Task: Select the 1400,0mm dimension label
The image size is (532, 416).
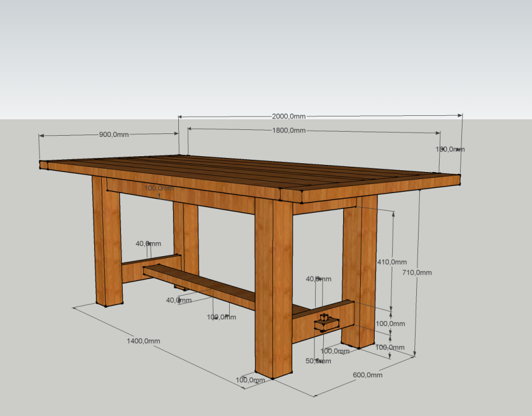Action: tap(143, 341)
